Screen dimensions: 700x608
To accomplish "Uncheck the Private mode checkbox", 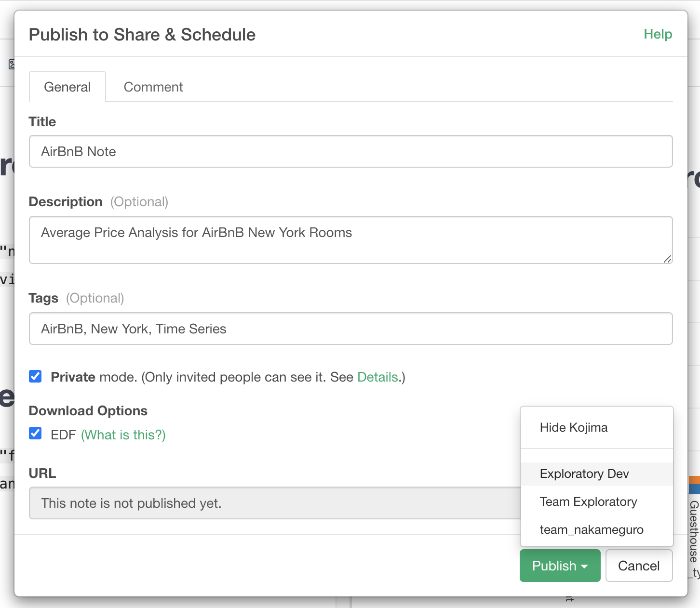I will coord(36,376).
